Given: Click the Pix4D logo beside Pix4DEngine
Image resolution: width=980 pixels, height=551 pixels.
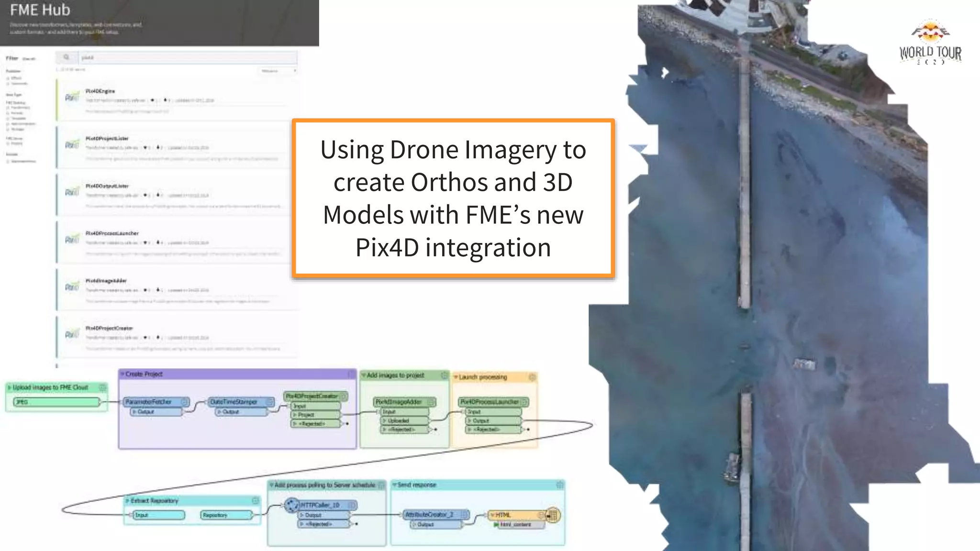Looking at the screenshot, I should pyautogui.click(x=72, y=97).
